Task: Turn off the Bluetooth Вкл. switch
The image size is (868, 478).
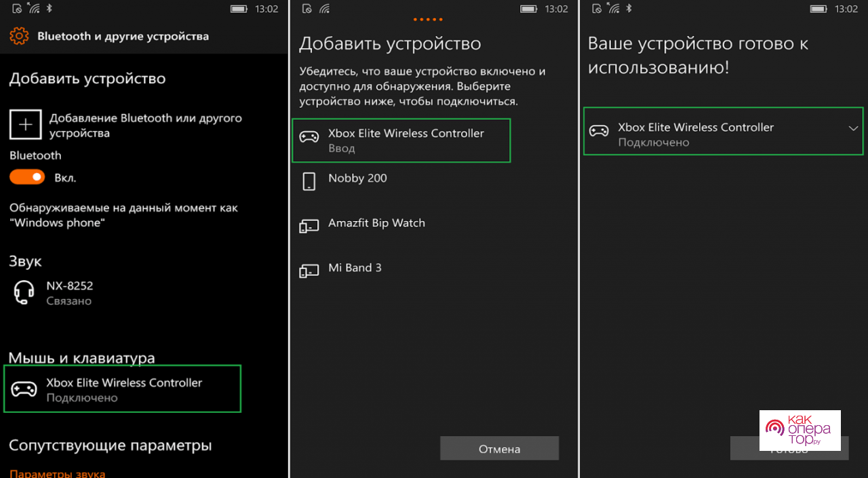Action: tap(27, 177)
